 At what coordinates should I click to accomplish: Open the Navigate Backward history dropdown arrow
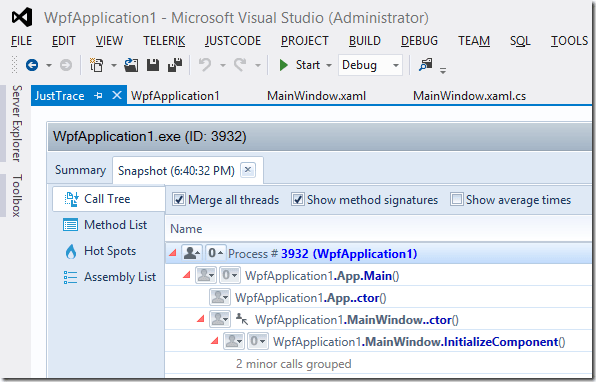tap(49, 65)
